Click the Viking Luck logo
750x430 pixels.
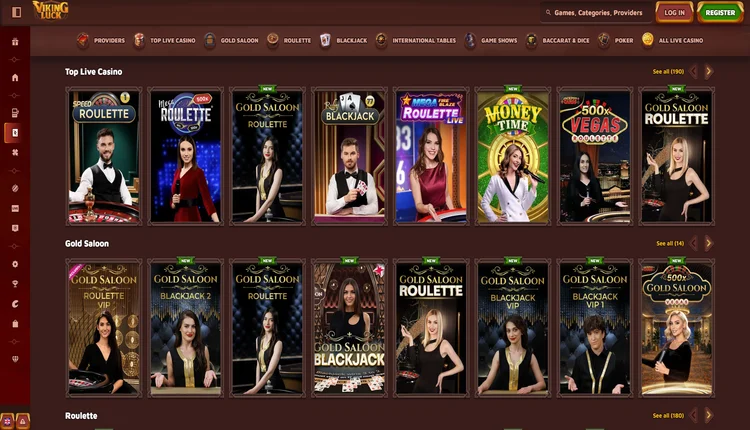[x=50, y=11]
